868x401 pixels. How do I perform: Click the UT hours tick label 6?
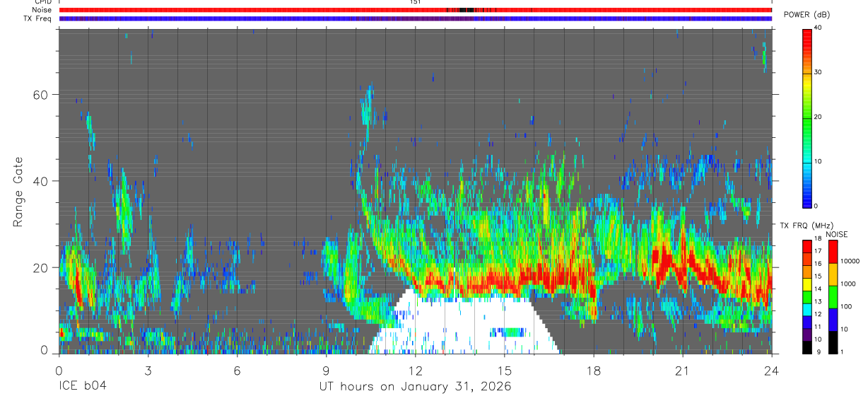click(237, 371)
